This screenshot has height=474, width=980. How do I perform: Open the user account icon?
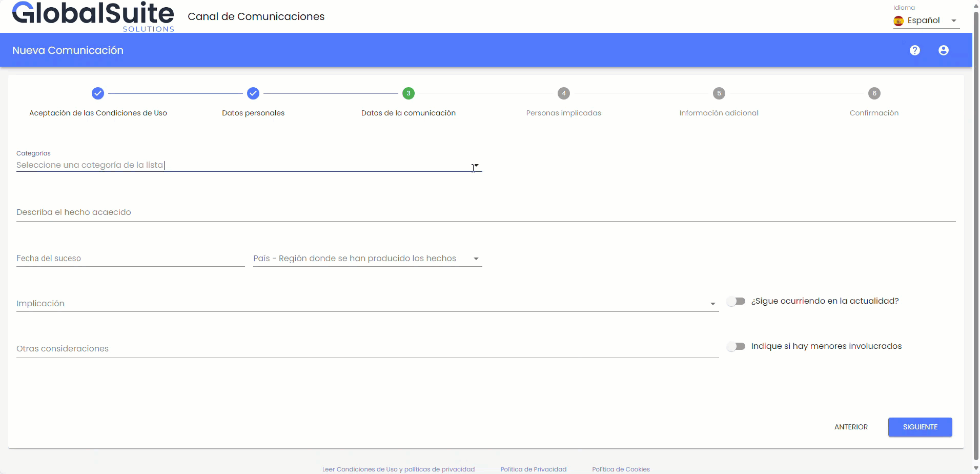coord(943,50)
